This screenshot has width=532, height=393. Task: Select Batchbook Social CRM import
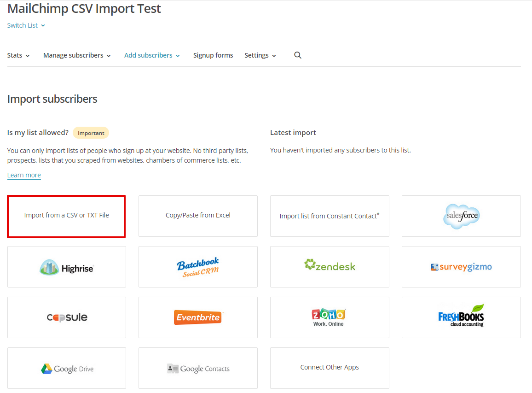(198, 267)
